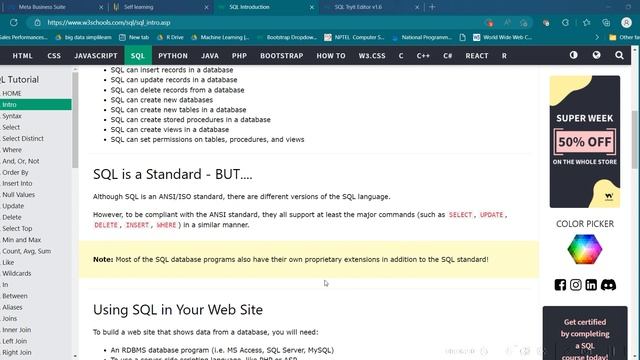Open the Other favorites folder
Viewport: 640px width, 360px height.
pyautogui.click(x=624, y=37)
